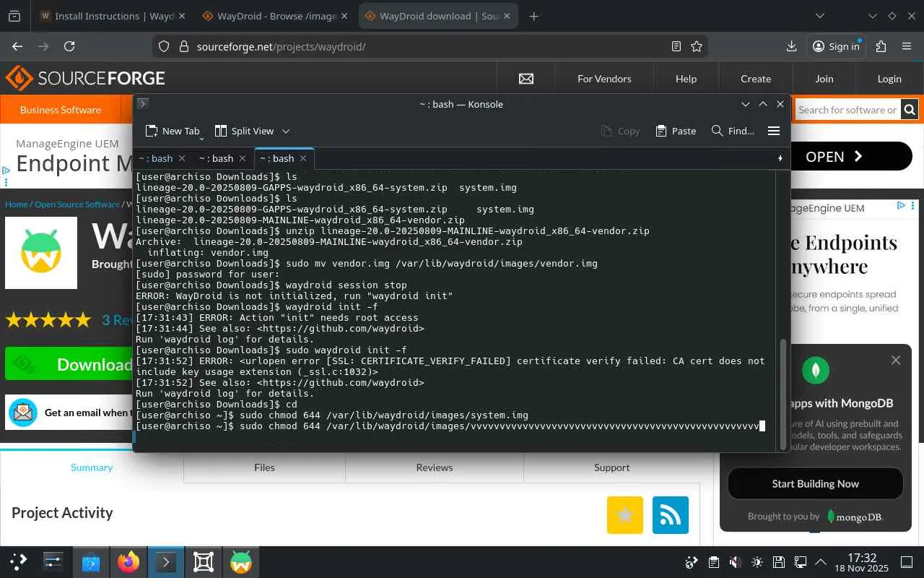Bookmark this page with the star
The width and height of the screenshot is (924, 578).
click(x=697, y=46)
